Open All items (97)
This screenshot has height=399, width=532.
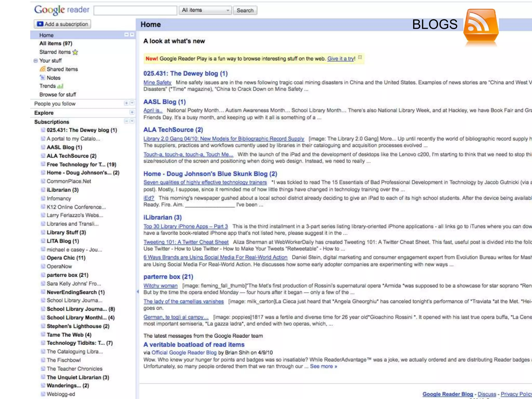pyautogui.click(x=56, y=43)
